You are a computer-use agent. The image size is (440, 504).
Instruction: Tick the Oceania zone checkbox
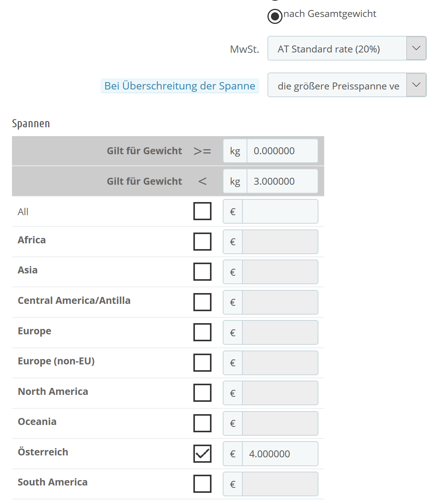(x=202, y=423)
